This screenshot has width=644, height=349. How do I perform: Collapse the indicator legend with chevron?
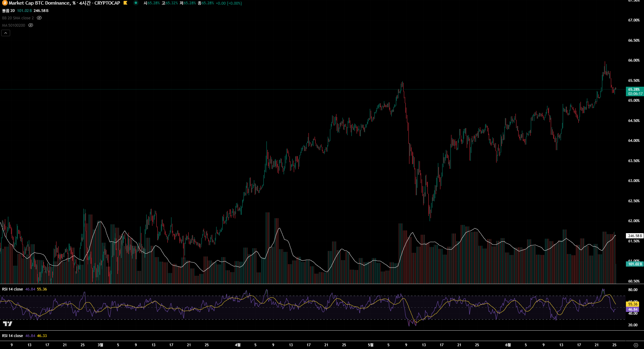(6, 33)
